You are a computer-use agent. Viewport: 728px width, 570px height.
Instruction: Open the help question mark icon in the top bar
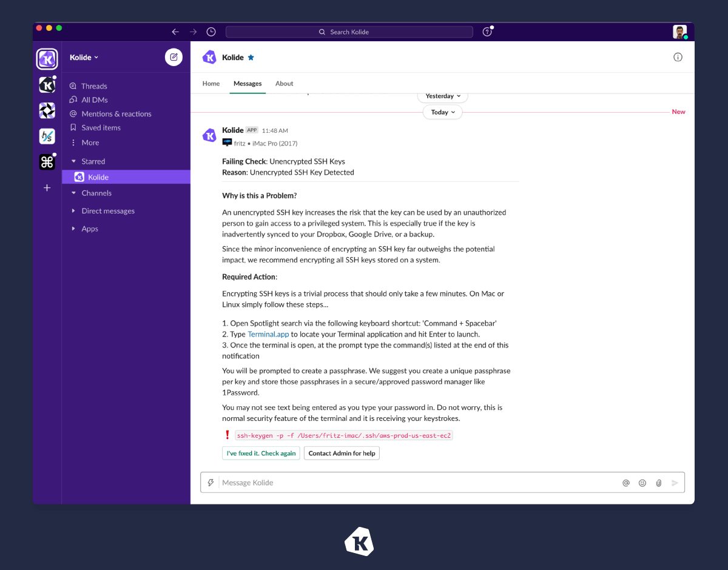[x=487, y=32]
